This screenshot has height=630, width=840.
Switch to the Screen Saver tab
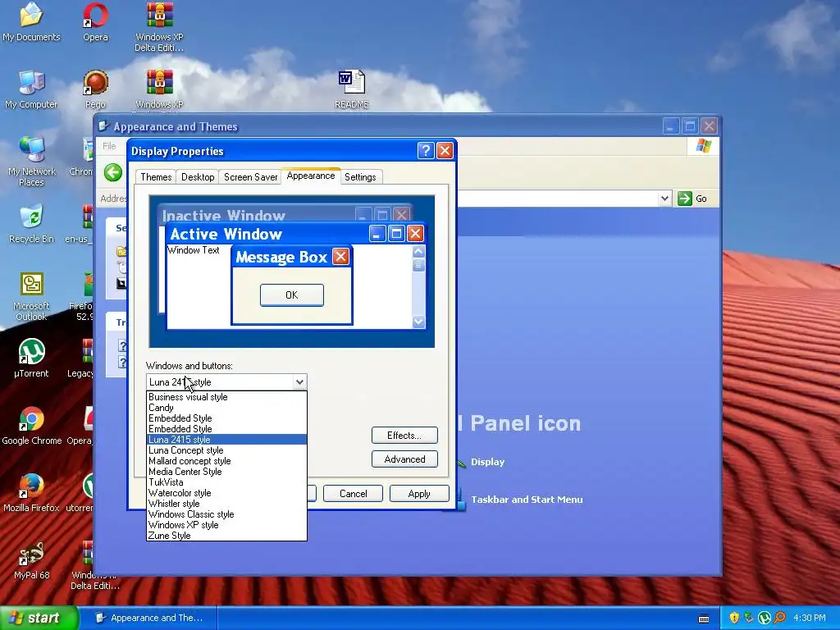pos(250,177)
